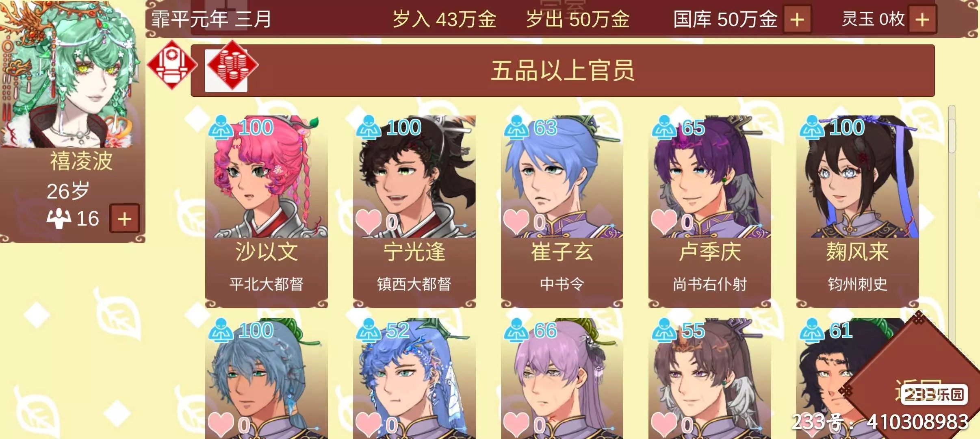The image size is (980, 439).
Task: Select the purple-haired official with loyalty 66
Action: [x=562, y=378]
